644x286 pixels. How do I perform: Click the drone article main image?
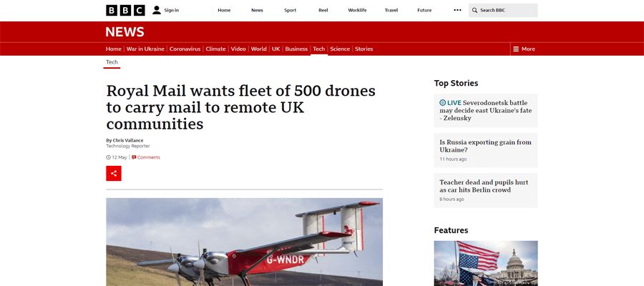[x=245, y=242]
